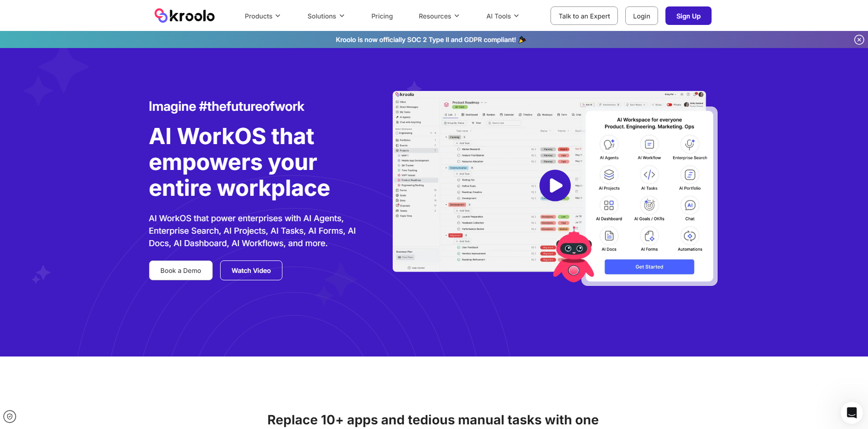Select the Enterprise Search microphone icon
The width and height of the screenshot is (868, 429).
[x=689, y=145]
